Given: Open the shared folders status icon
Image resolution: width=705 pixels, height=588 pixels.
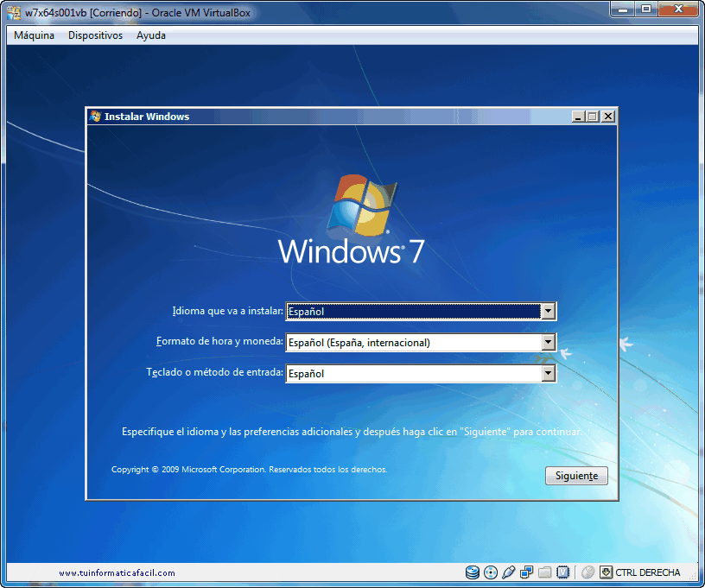Looking at the screenshot, I should point(544,572).
